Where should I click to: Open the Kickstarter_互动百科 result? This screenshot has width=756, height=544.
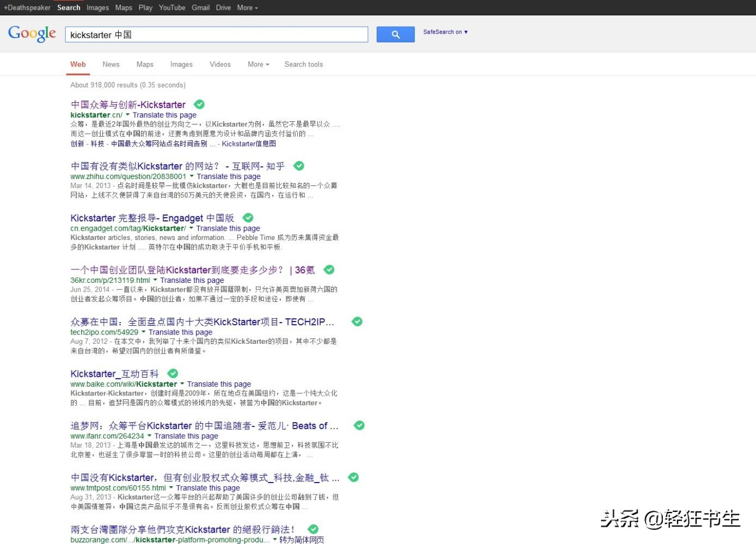pyautogui.click(x=114, y=374)
